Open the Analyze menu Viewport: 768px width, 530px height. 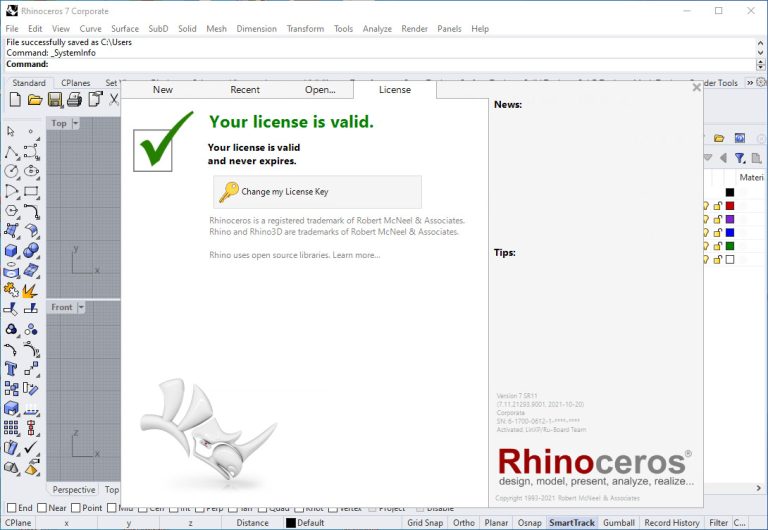pyautogui.click(x=377, y=28)
